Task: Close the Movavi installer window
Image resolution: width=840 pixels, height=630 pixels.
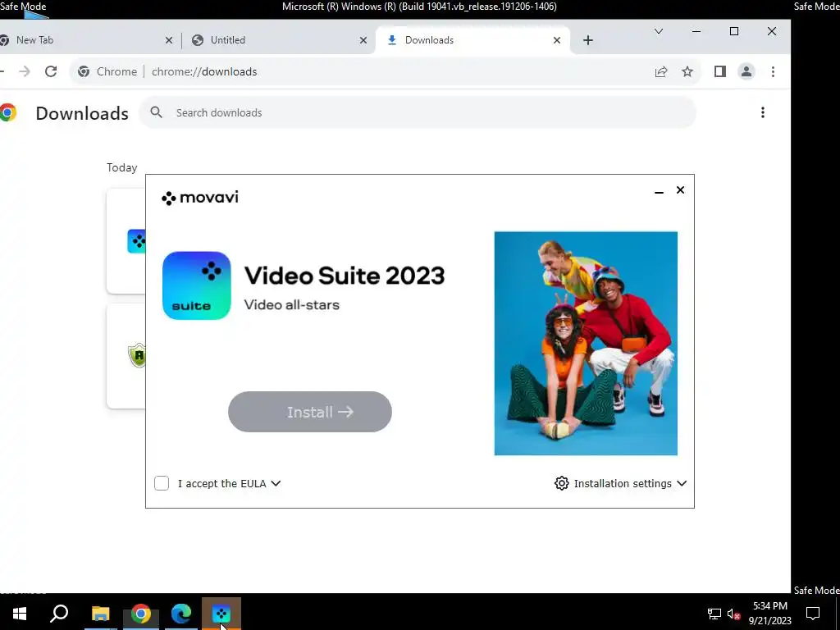Action: coord(680,190)
